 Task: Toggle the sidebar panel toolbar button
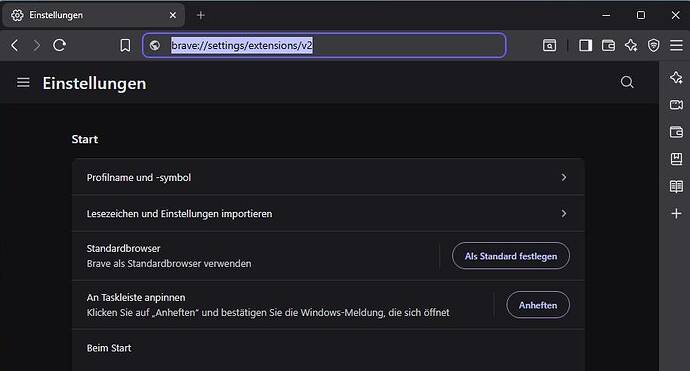pos(585,45)
